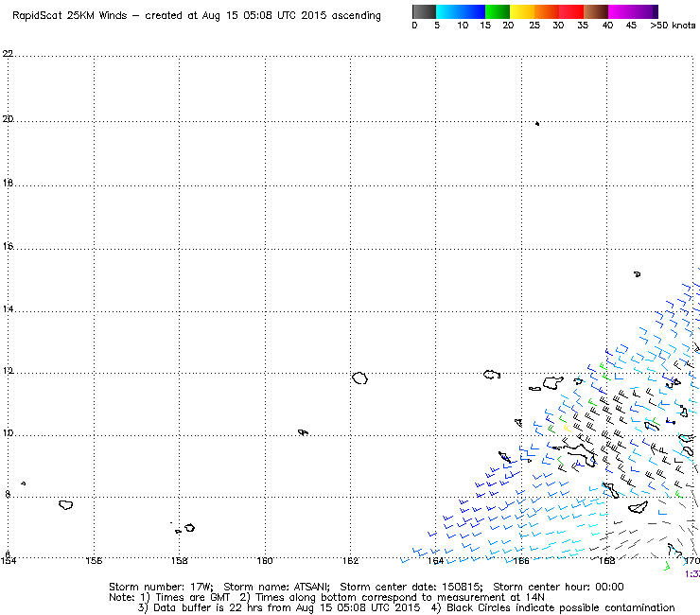Click the green 15-20 knots legend color
This screenshot has height=615, width=700.
(x=498, y=11)
